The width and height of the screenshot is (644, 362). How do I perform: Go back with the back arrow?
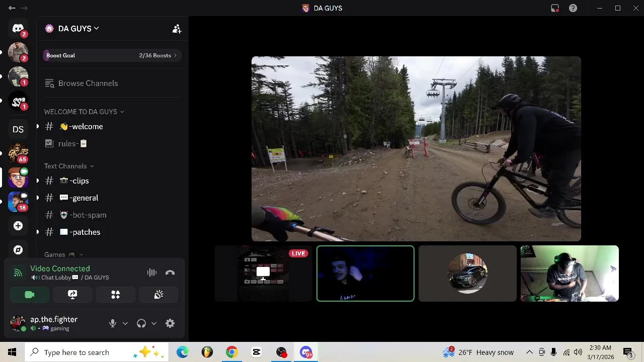[12, 8]
